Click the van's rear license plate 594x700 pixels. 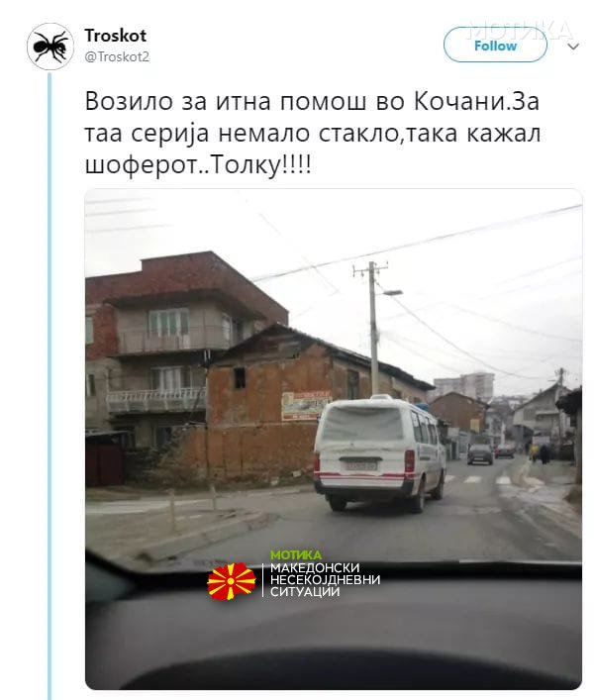click(361, 466)
